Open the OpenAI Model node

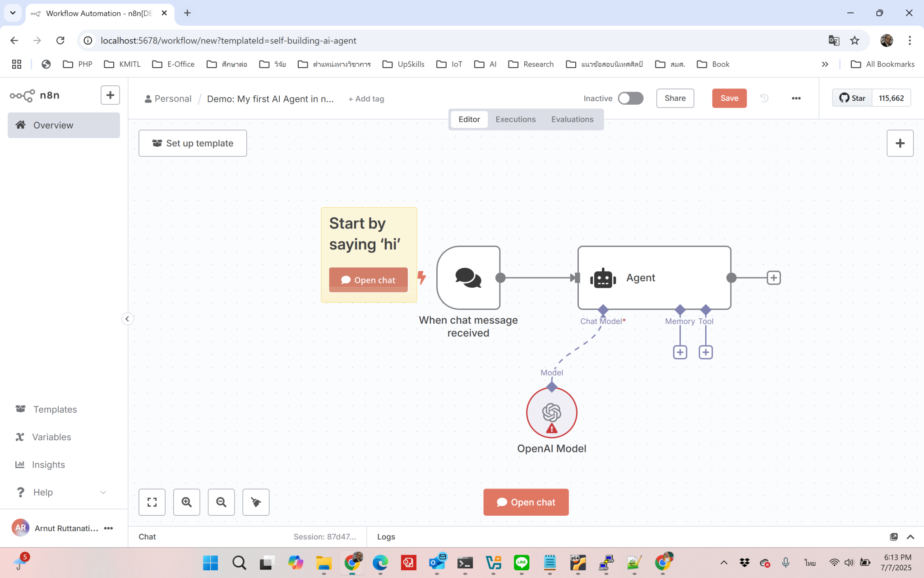tap(551, 412)
